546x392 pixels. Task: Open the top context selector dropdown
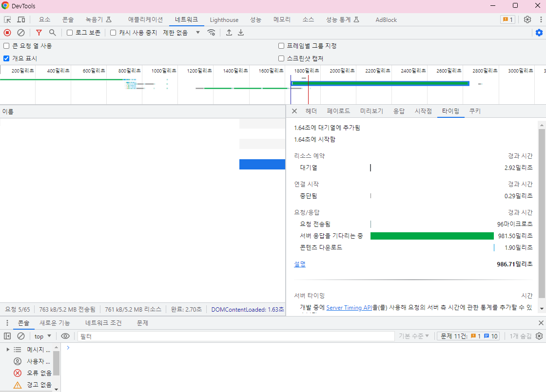[x=42, y=336]
